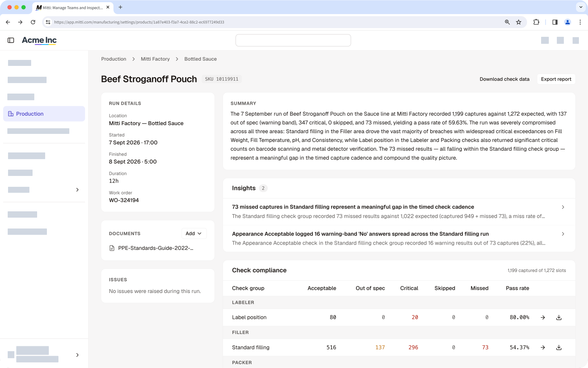The image size is (588, 368).
Task: Click the work order WO-324194 value
Action: [x=124, y=200]
